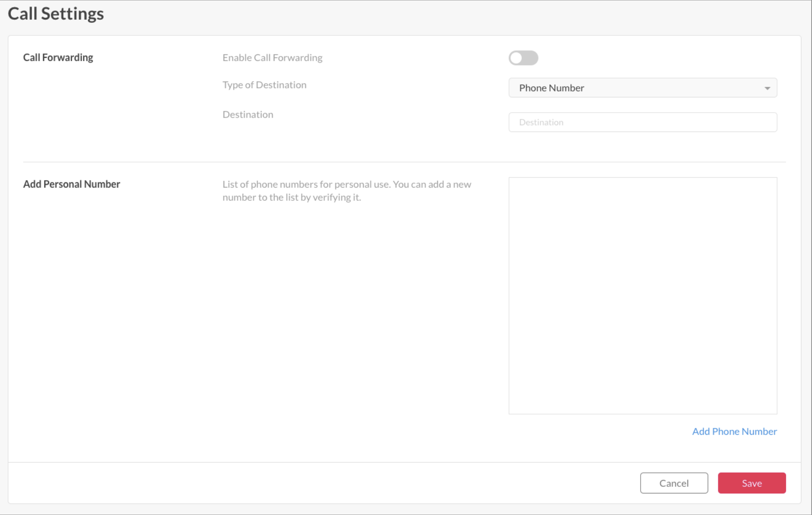Click the 'List of phone numbers for personal use' description

click(347, 191)
